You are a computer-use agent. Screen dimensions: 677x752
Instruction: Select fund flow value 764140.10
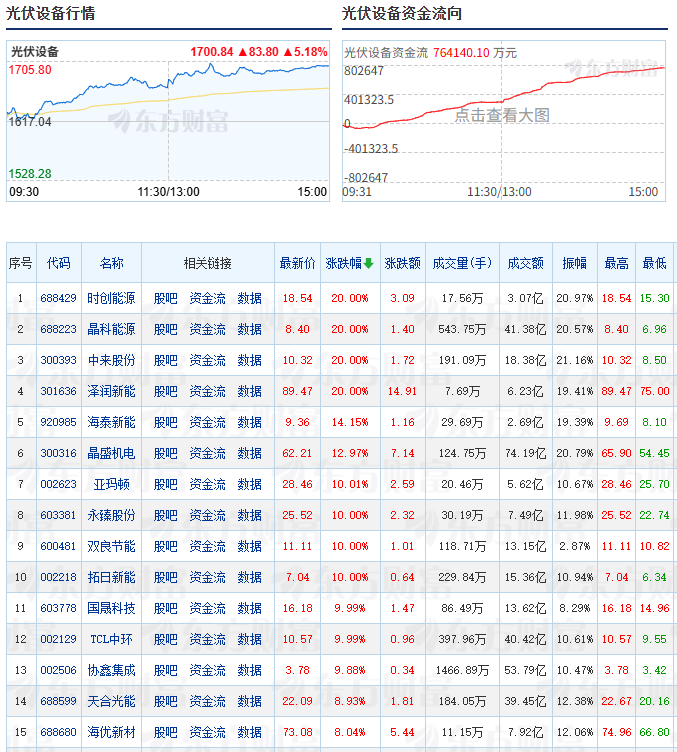click(x=461, y=53)
